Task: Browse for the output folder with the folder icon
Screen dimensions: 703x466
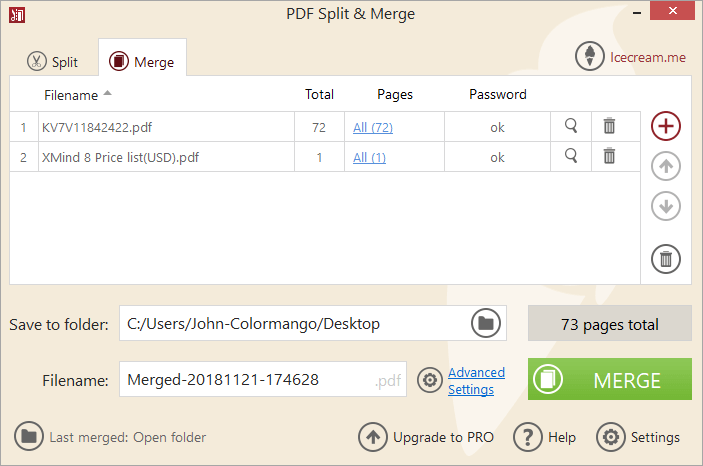Action: (486, 323)
